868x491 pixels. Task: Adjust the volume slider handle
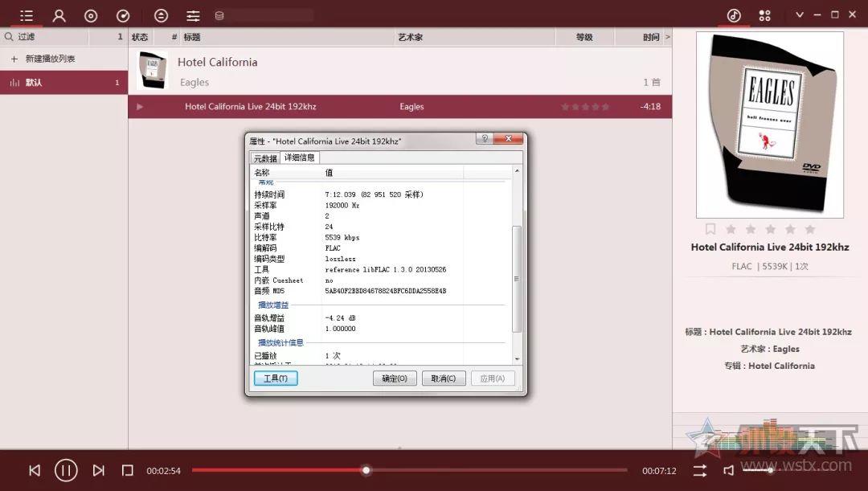pos(770,470)
